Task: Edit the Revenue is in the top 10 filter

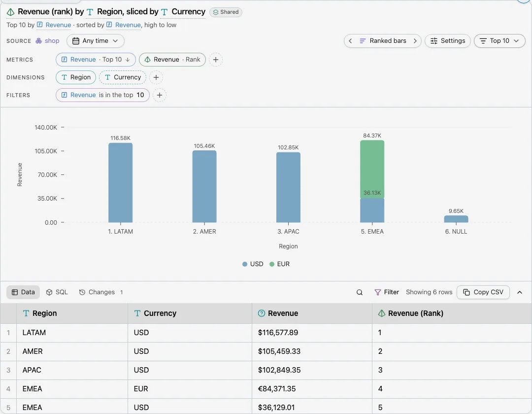Action: tap(102, 95)
